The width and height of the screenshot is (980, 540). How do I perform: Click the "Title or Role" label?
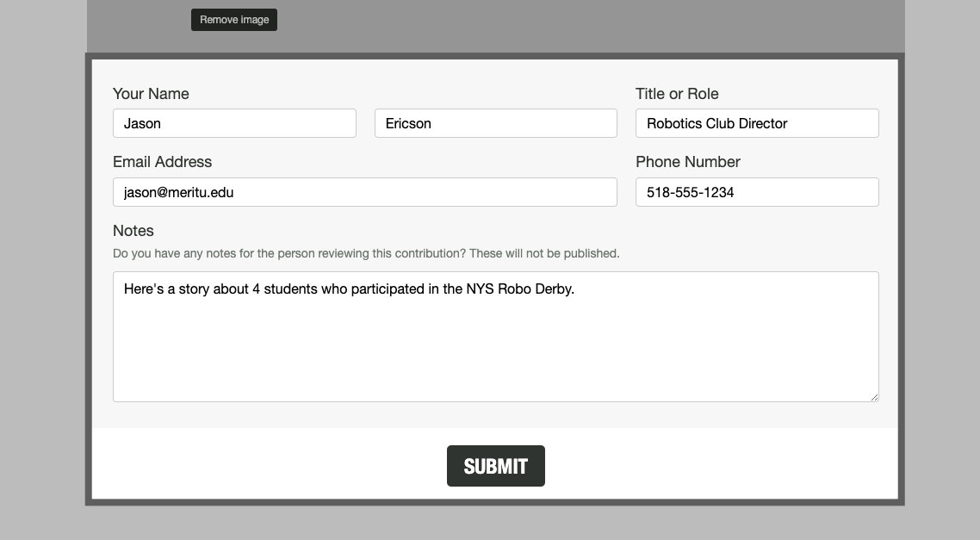(x=677, y=94)
